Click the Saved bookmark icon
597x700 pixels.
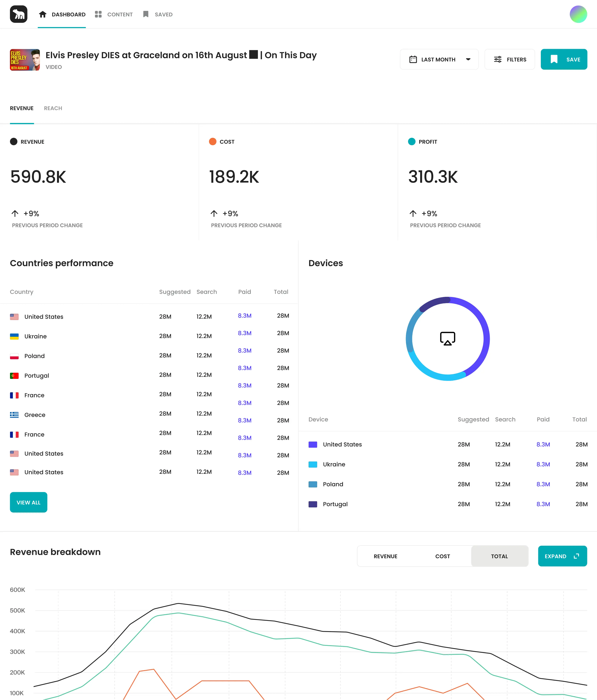pyautogui.click(x=146, y=14)
